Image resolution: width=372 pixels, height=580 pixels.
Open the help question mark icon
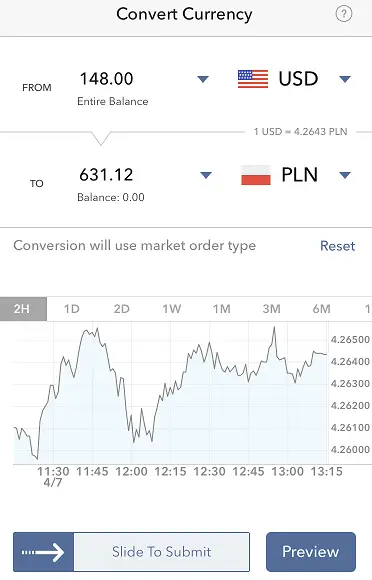pos(344,14)
